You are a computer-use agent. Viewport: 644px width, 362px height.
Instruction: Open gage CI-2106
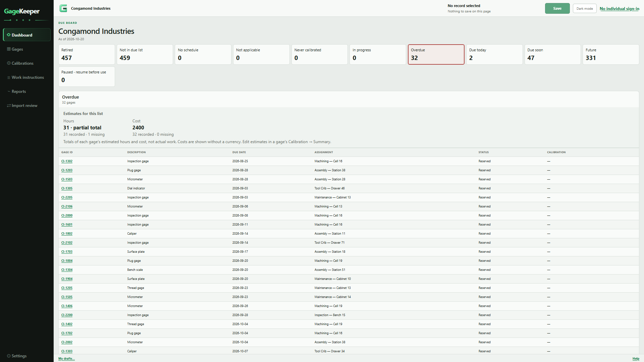pos(67,206)
